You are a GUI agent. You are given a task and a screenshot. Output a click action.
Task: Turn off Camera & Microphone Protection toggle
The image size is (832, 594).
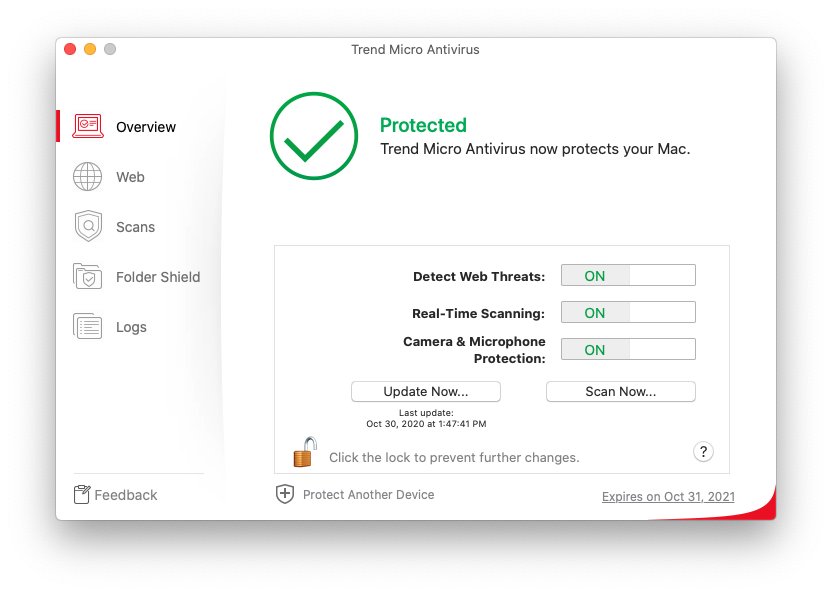pyautogui.click(x=628, y=350)
